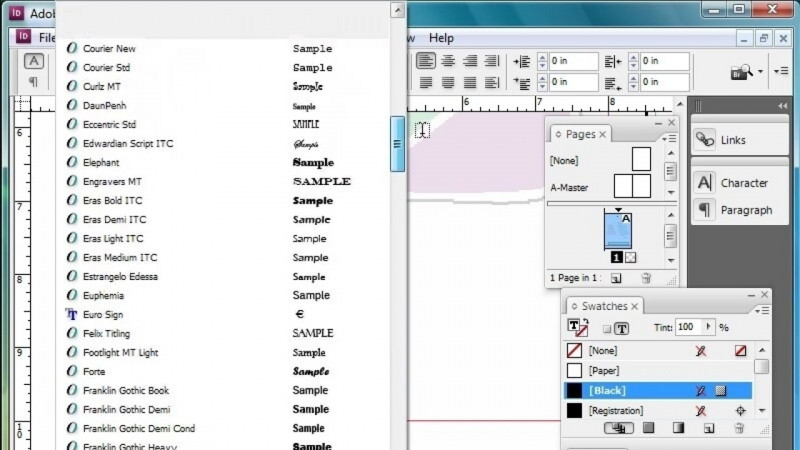Select [Black] swatch
This screenshot has height=450, width=800.
tap(657, 390)
